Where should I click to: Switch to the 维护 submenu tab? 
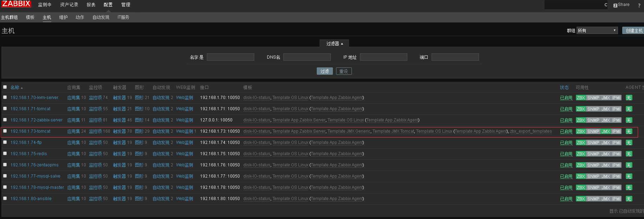(63, 17)
